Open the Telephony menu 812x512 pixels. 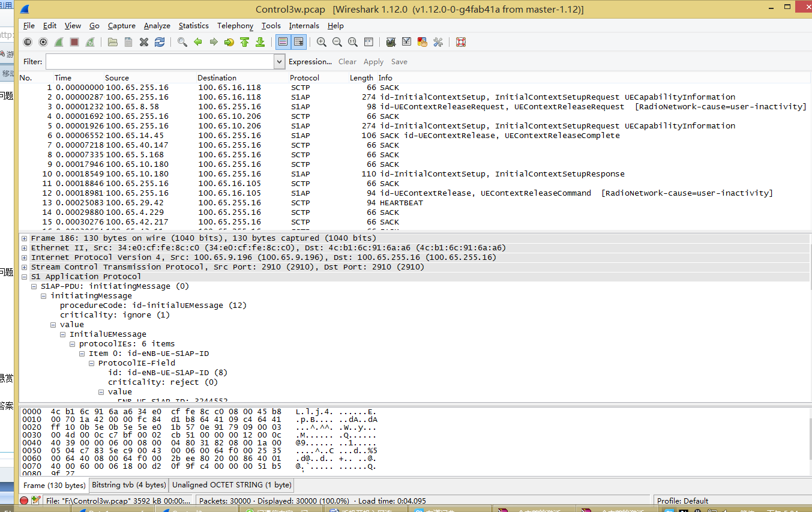coord(235,26)
